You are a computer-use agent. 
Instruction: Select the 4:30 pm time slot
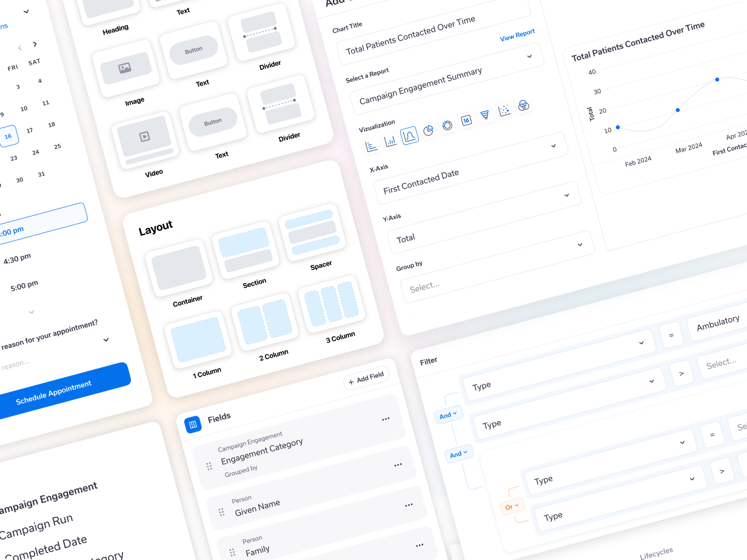click(17, 259)
